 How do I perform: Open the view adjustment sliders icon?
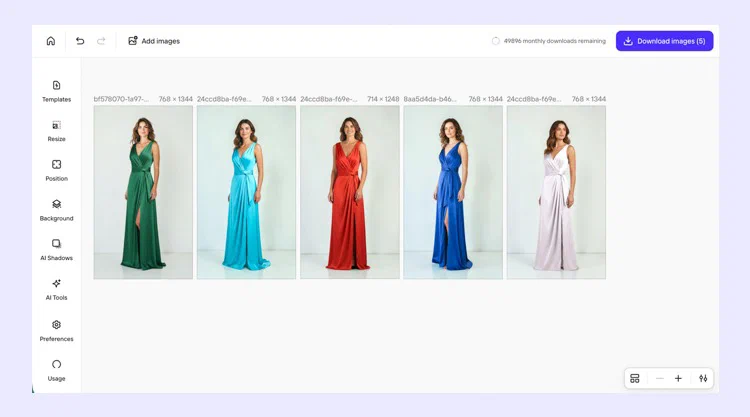coord(703,378)
